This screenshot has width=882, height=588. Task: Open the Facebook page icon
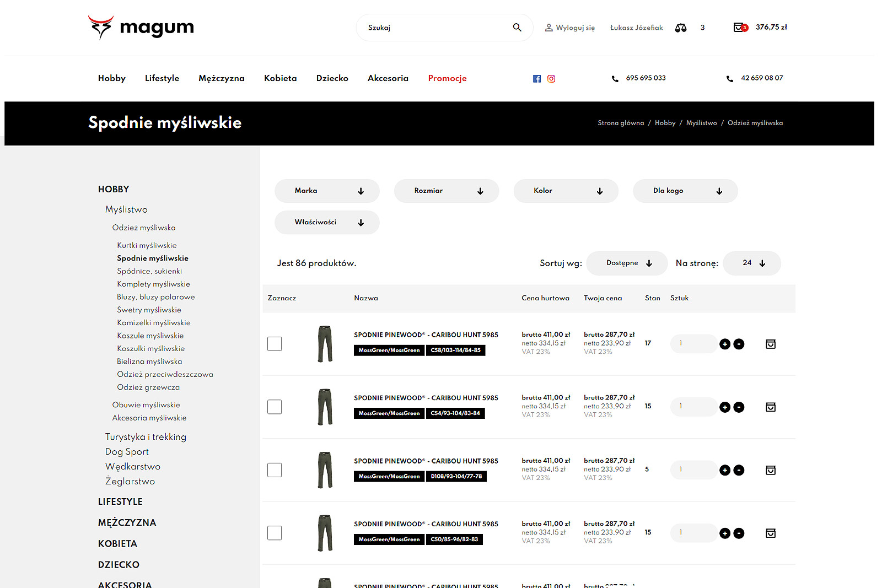(x=536, y=79)
